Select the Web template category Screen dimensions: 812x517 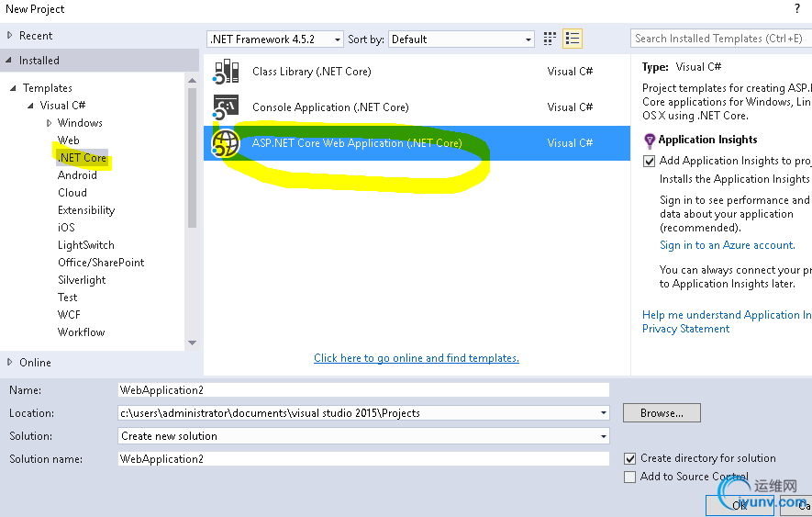pos(69,140)
